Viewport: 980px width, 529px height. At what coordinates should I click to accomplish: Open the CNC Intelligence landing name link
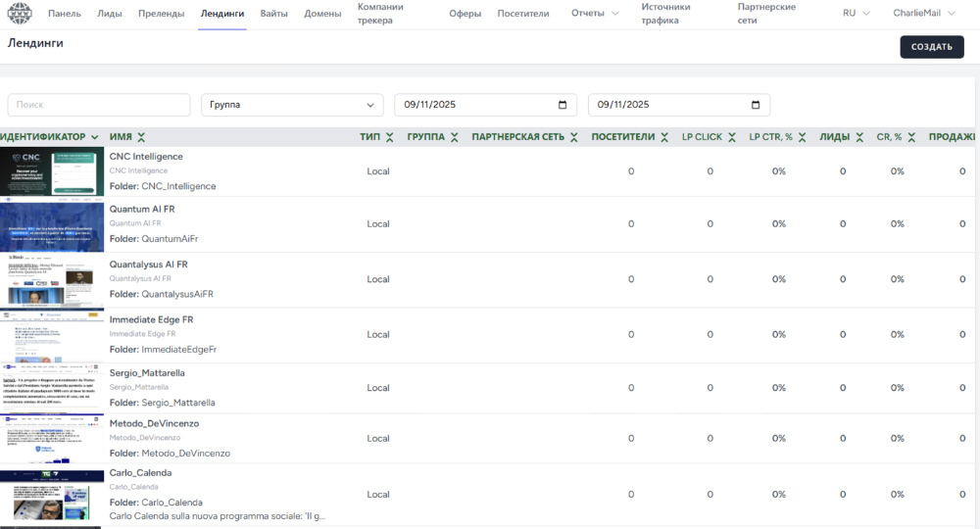pos(146,157)
